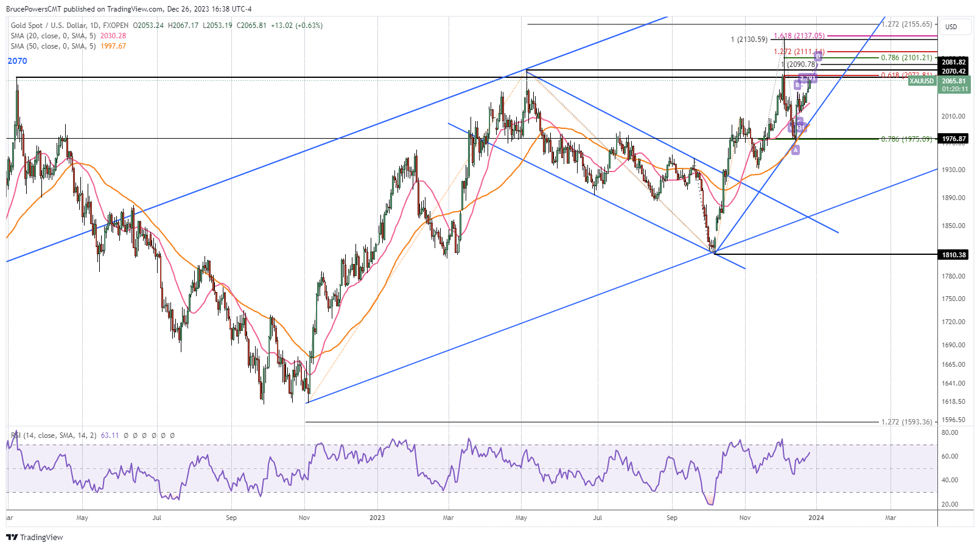Click the purple ABCD pattern point B marker
Image resolution: width=980 pixels, height=548 pixels.
pyautogui.click(x=797, y=85)
